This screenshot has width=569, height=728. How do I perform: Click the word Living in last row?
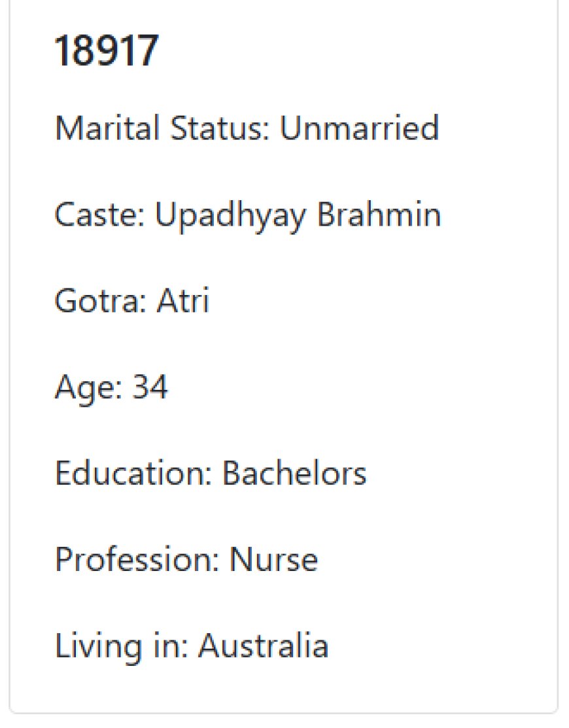[98, 647]
